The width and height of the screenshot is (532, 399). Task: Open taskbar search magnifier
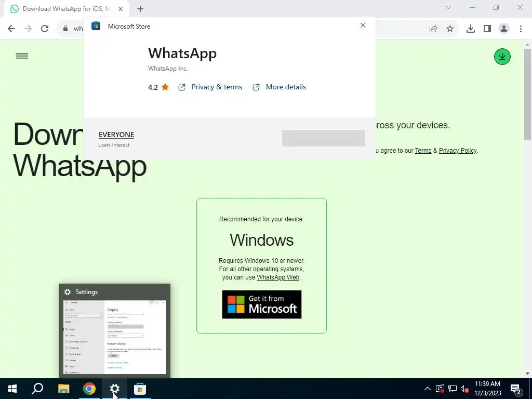(x=37, y=389)
